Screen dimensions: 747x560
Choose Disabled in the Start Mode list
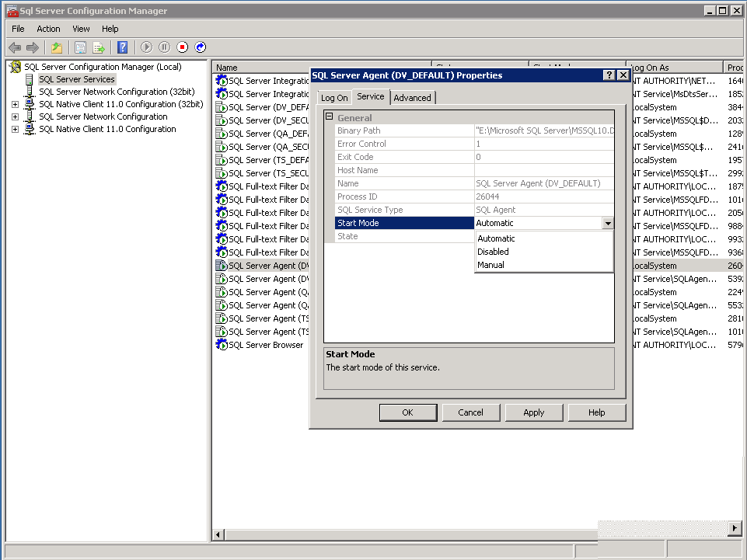click(x=543, y=252)
